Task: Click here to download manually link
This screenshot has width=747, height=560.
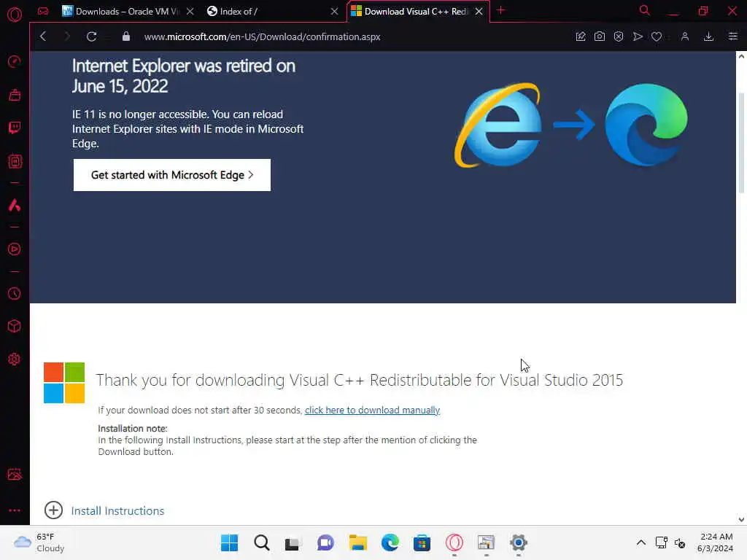Action: click(372, 410)
